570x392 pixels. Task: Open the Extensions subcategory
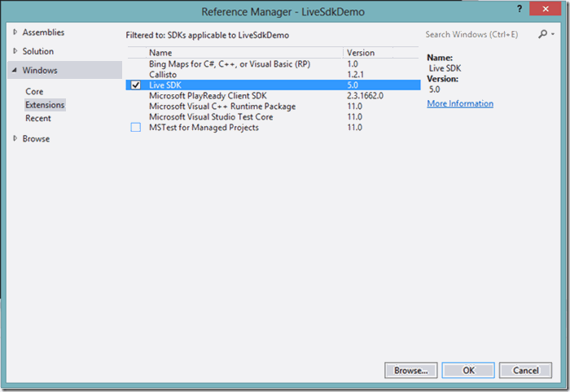coord(45,105)
